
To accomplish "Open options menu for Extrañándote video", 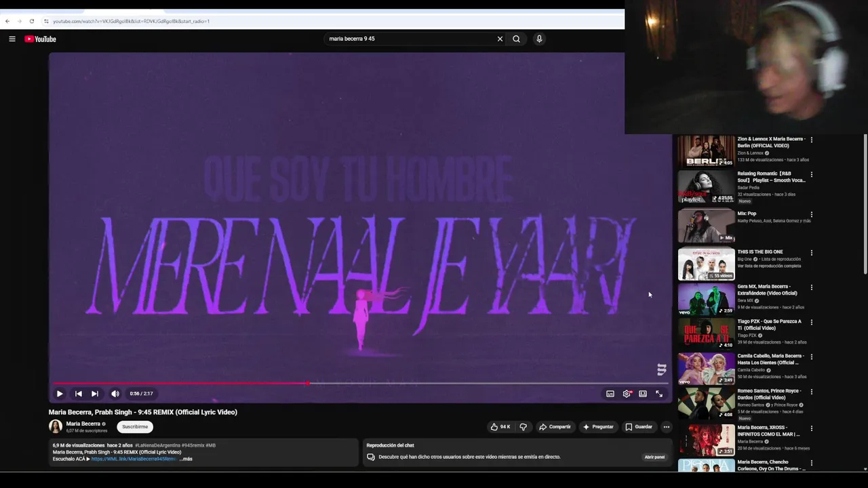I will (812, 287).
